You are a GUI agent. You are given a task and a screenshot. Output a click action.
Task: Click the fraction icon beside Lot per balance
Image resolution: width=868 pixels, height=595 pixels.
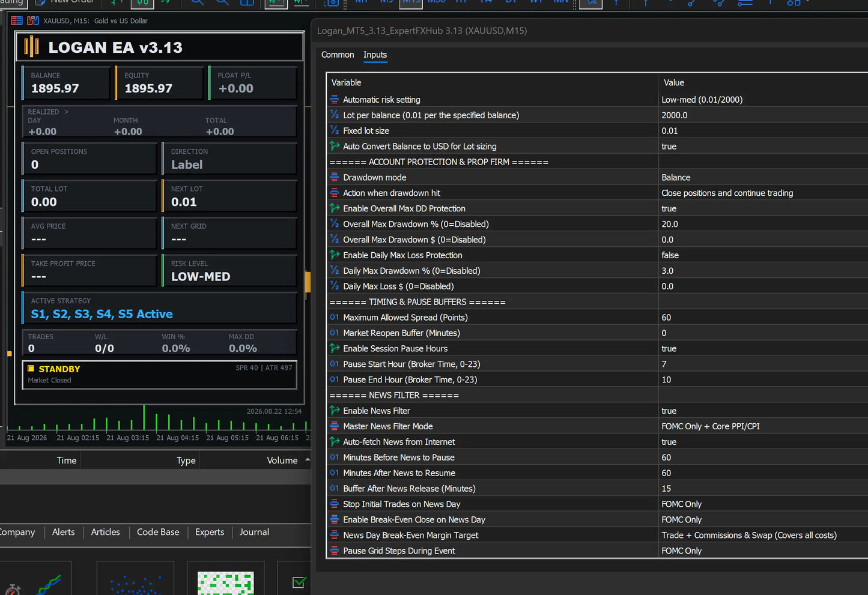point(335,115)
